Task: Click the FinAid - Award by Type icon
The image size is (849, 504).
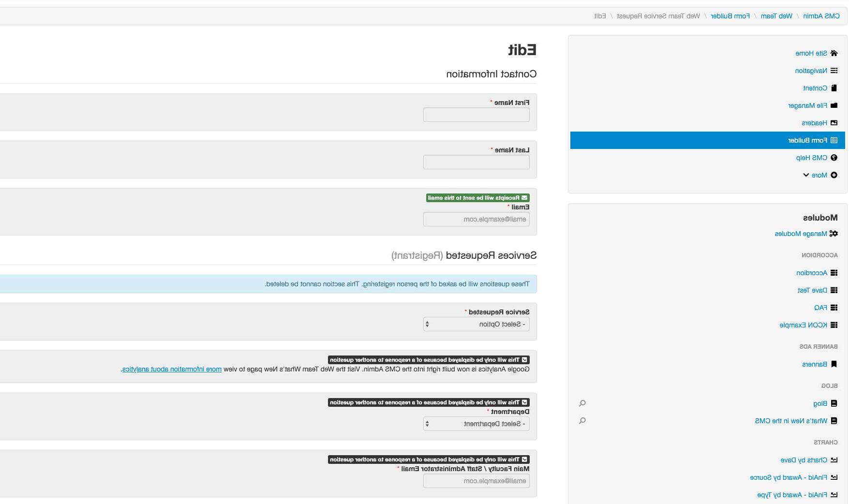Action: point(834,495)
